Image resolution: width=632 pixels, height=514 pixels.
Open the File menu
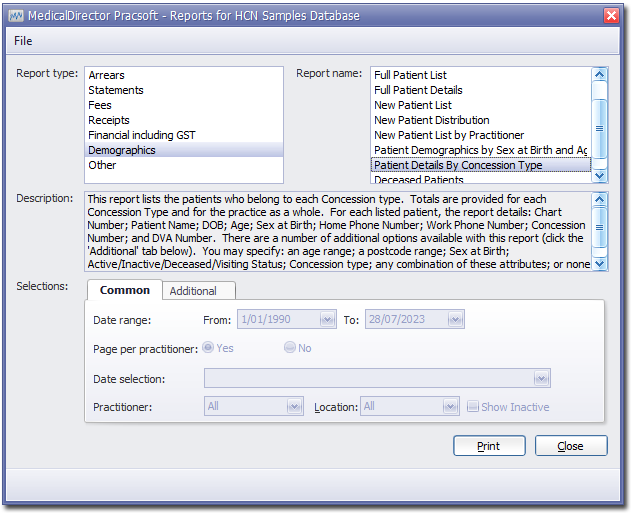(23, 41)
